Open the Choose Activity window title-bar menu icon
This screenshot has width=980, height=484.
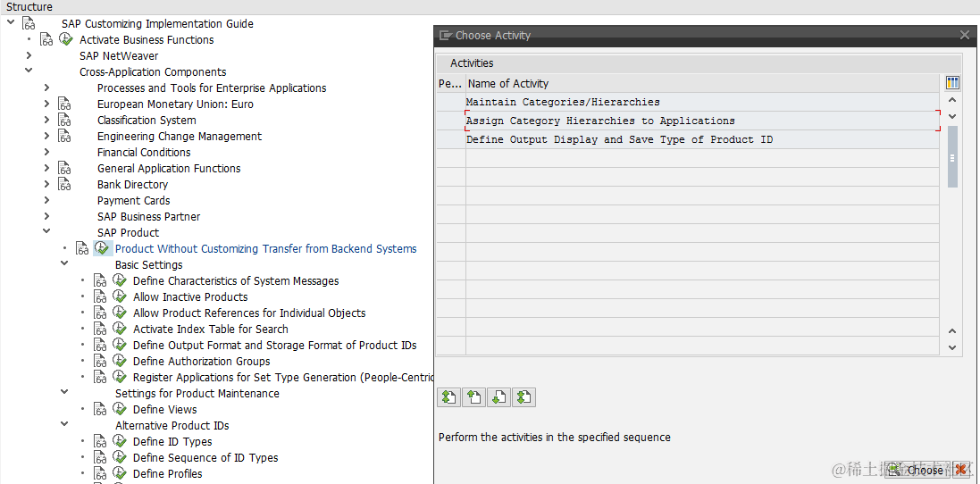coord(445,36)
